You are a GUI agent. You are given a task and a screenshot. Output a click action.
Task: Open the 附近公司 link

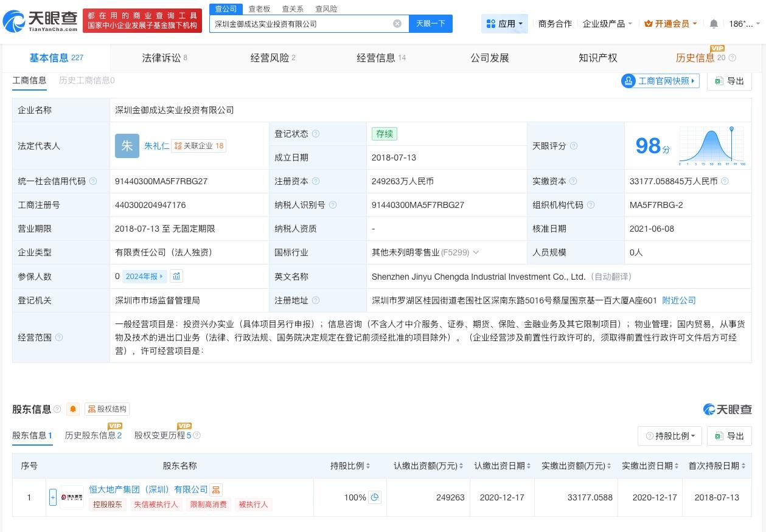point(678,300)
